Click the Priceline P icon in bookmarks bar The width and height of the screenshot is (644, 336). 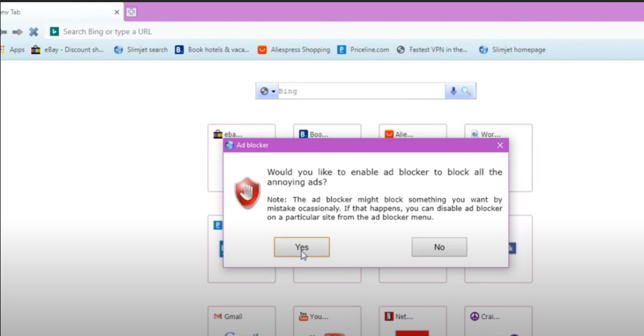(x=341, y=50)
